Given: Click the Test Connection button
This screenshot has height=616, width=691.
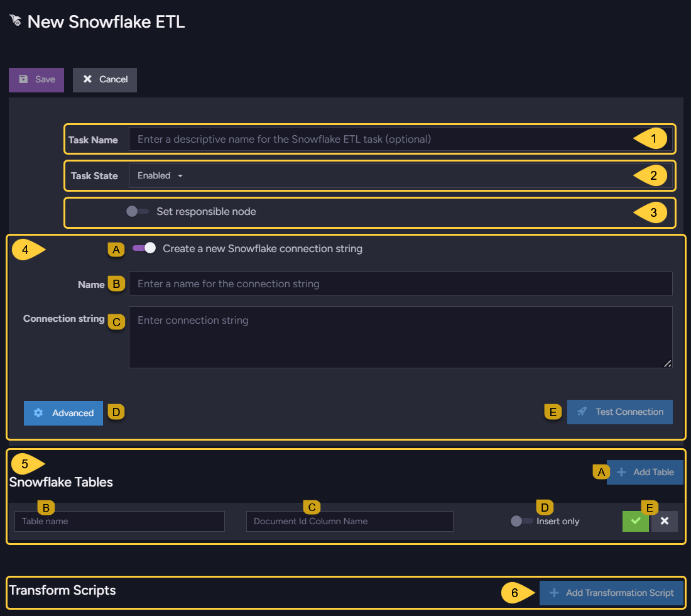Looking at the screenshot, I should point(619,412).
